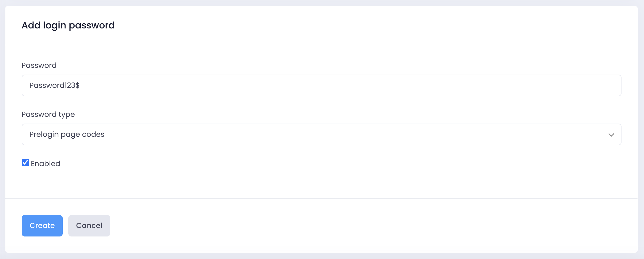Cancel adding the login password
The height and width of the screenshot is (259, 644).
pos(89,226)
